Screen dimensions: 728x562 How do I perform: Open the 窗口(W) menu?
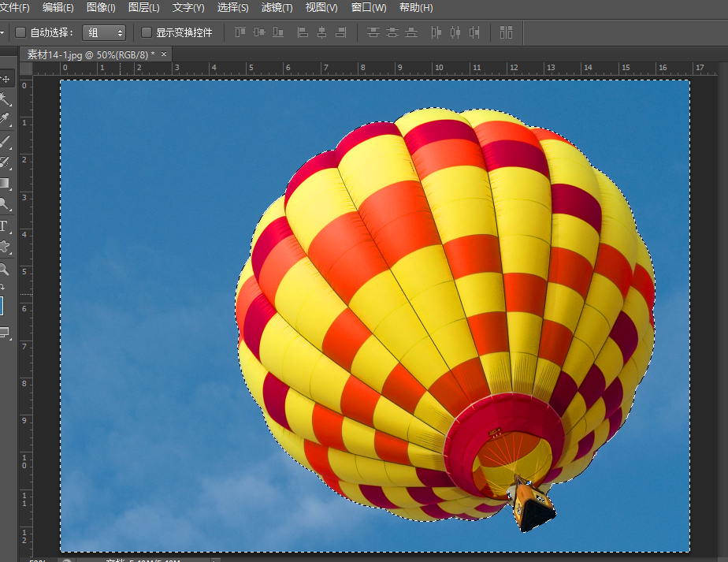(369, 8)
